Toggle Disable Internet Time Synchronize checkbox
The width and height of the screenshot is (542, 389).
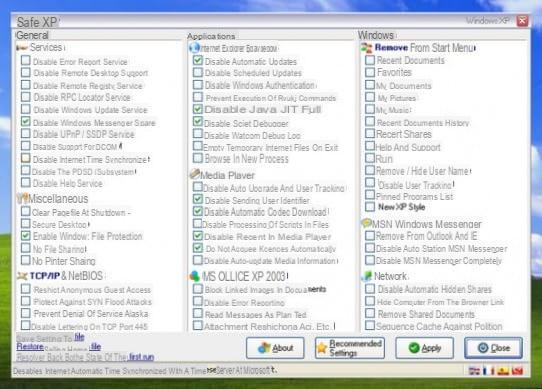pyautogui.click(x=26, y=158)
